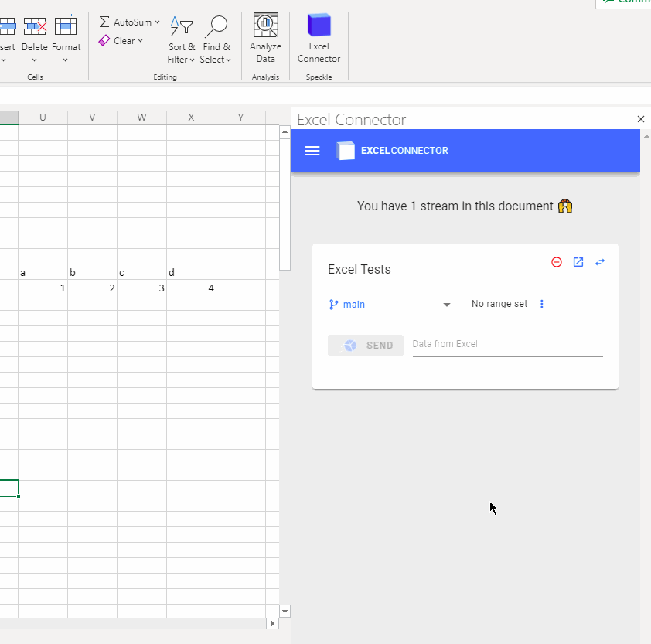Expand the Clear dropdown arrow
This screenshot has height=644, width=651.
tap(141, 41)
